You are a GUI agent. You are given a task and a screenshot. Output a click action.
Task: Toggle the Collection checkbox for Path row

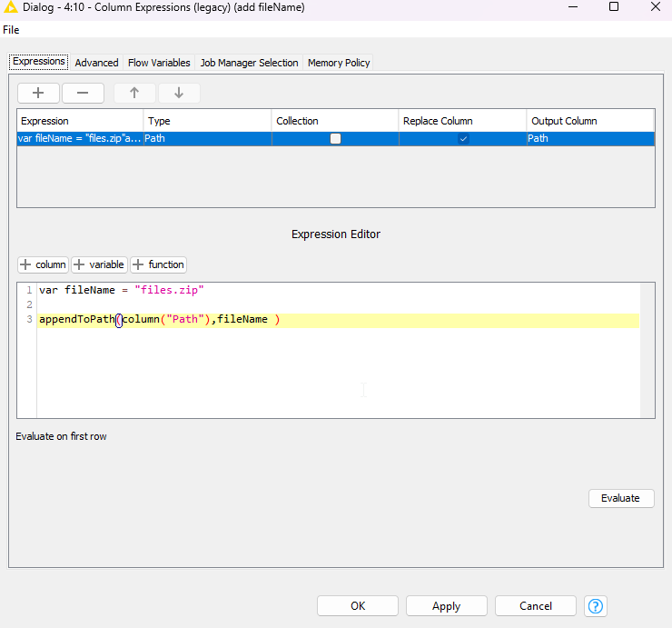click(x=335, y=138)
